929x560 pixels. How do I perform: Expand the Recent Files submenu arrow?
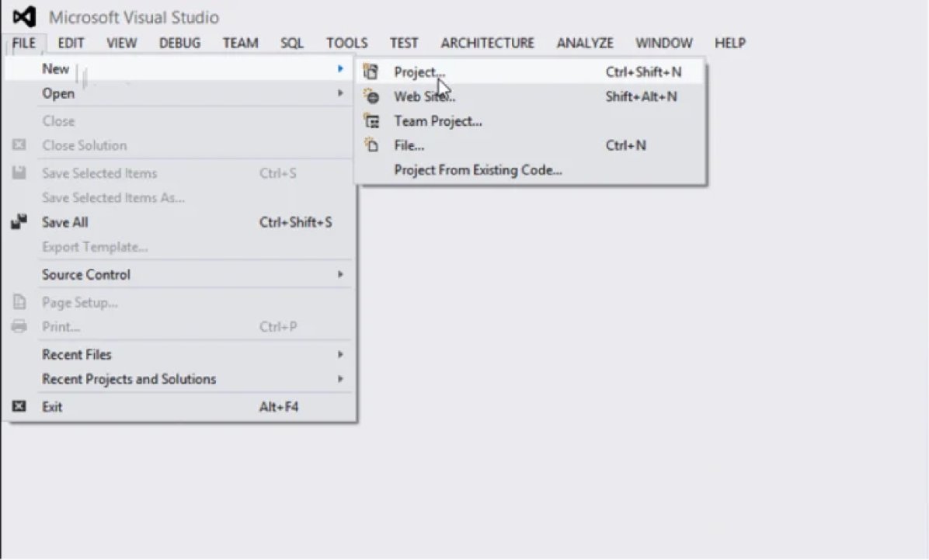(340, 354)
